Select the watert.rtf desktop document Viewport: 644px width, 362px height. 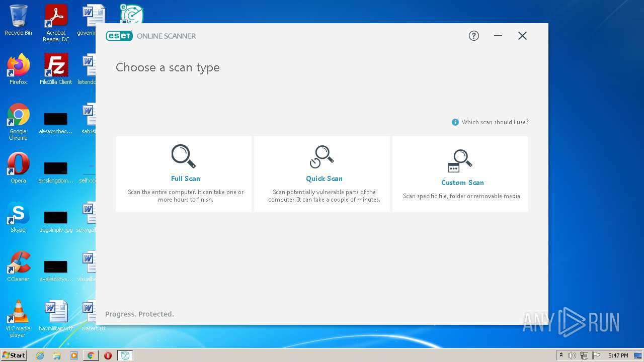click(93, 316)
